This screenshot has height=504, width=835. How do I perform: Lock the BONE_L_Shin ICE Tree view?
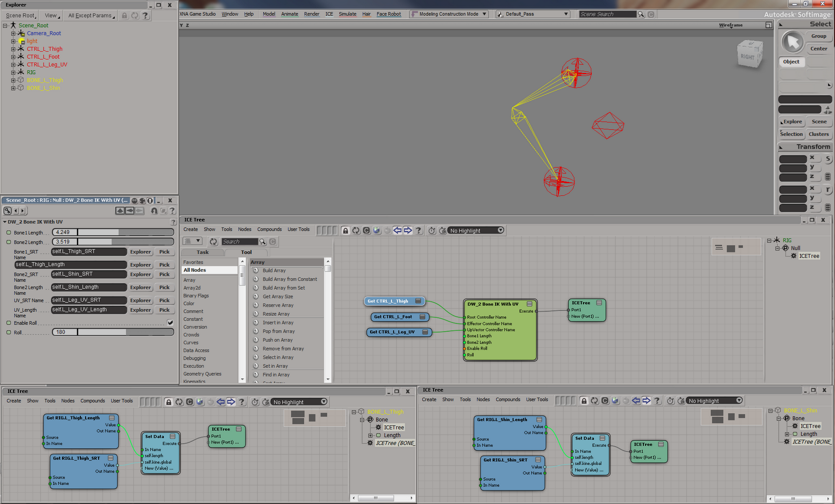tap(584, 401)
